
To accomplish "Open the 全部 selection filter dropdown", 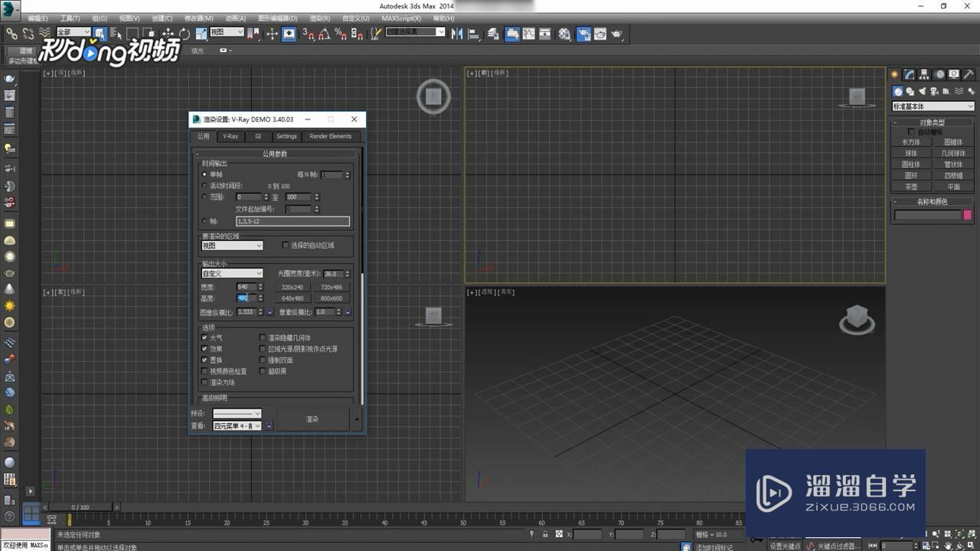I will click(73, 32).
